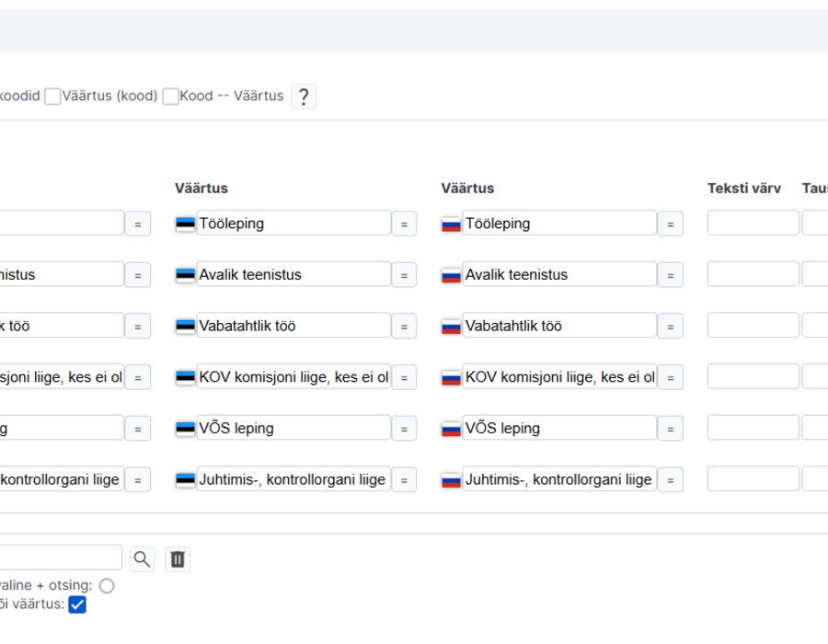
Task: Click the Estonian Juhtimis-, kontrollorgani liige value field
Action: [x=293, y=478]
